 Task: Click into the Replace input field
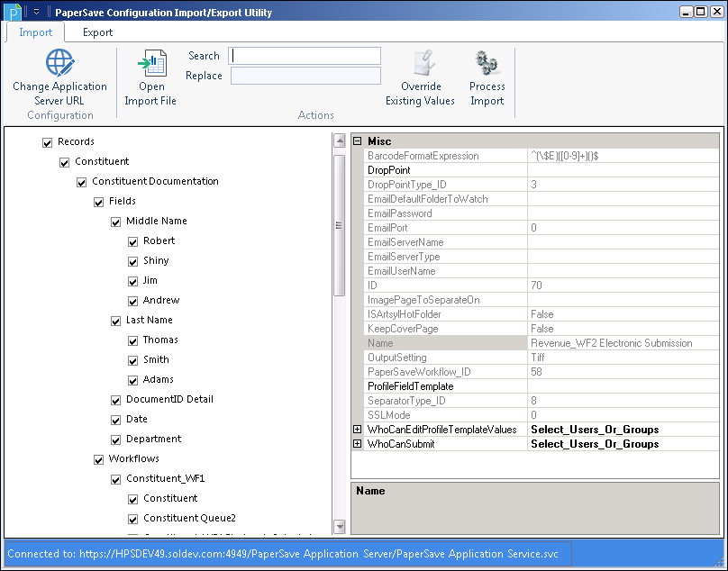coord(305,76)
